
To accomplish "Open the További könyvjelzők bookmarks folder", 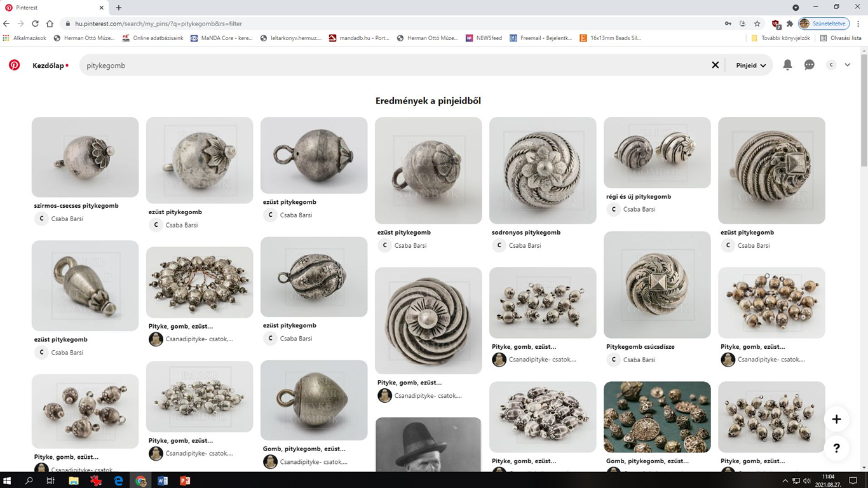I will 780,38.
